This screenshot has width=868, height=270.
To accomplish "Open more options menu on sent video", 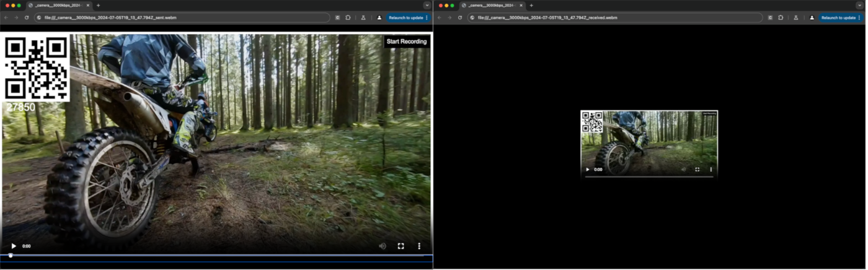I will click(x=419, y=246).
